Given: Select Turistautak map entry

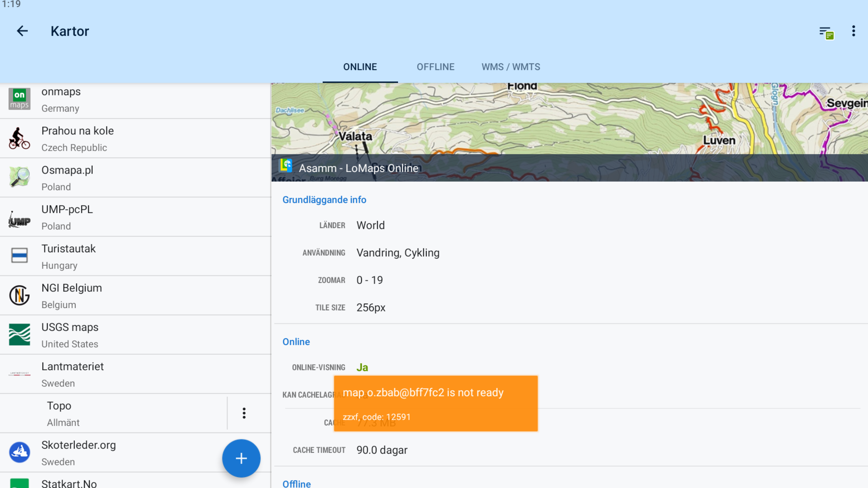Looking at the screenshot, I should click(x=135, y=256).
